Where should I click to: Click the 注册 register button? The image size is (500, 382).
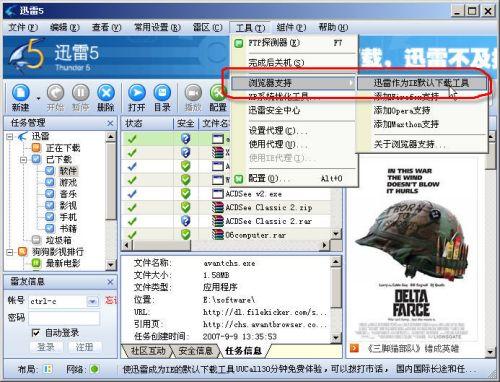click(x=84, y=347)
